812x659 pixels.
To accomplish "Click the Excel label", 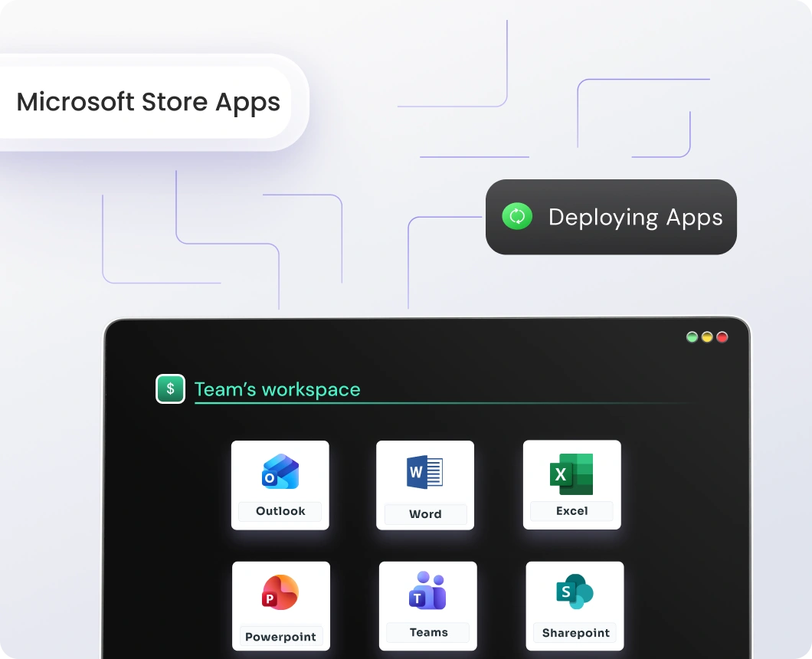I will (x=571, y=511).
